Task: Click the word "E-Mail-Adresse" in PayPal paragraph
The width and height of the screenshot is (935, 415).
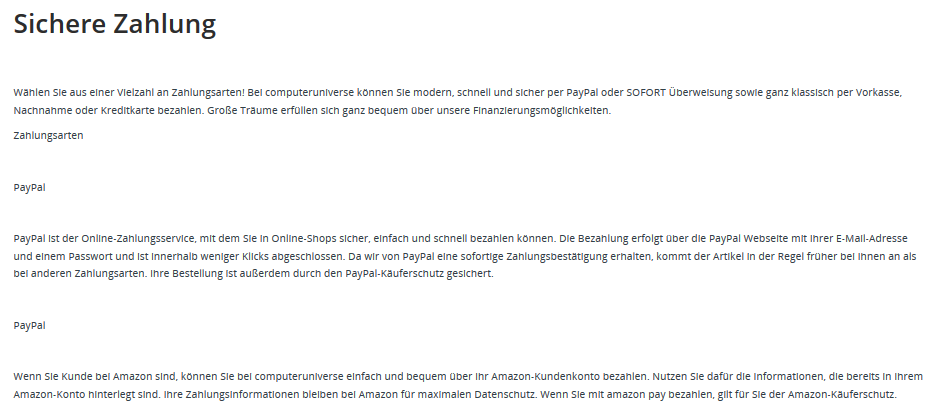Action: pos(872,239)
